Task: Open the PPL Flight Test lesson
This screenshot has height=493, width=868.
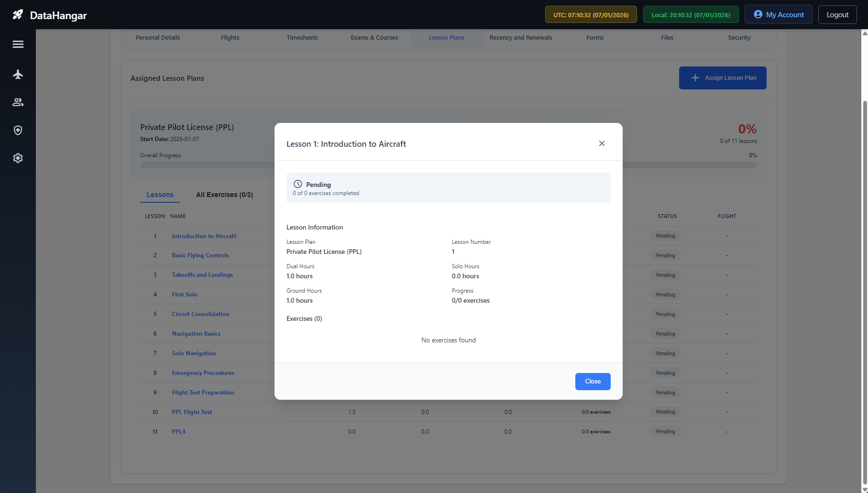Action: click(x=192, y=412)
